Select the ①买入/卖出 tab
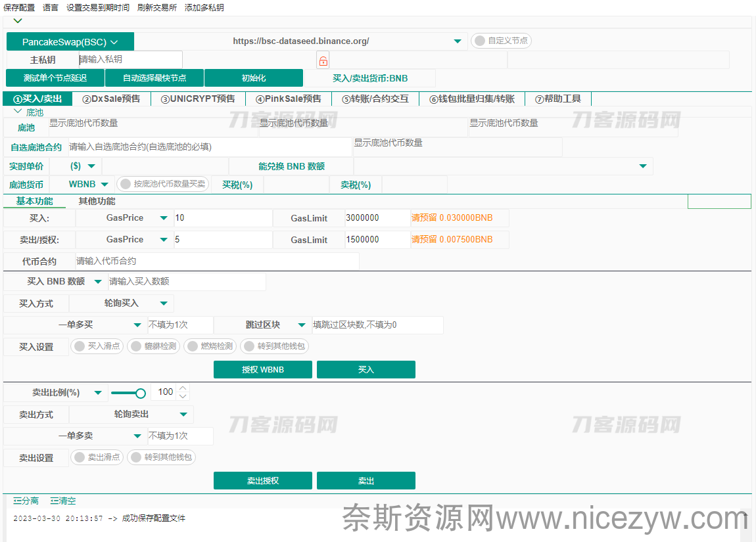The image size is (756, 542). [x=37, y=99]
